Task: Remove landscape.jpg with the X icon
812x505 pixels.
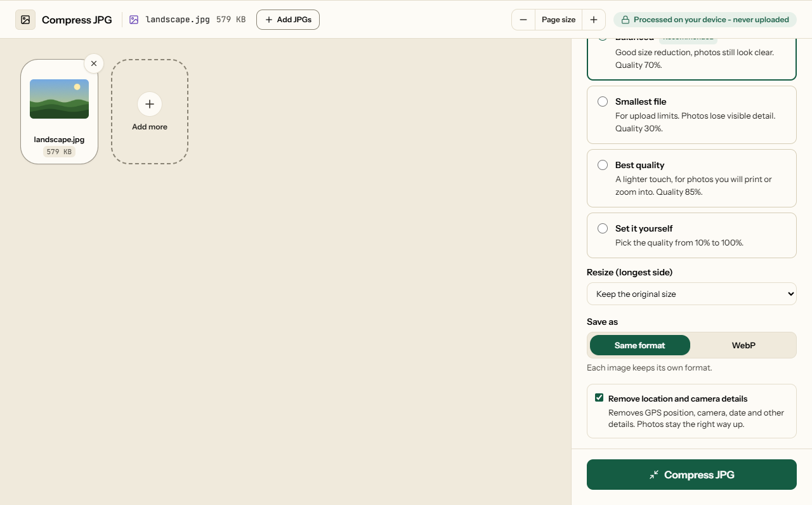Action: point(94,63)
